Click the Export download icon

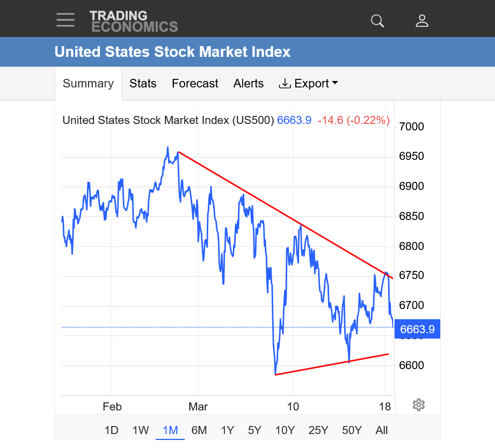[x=285, y=84]
